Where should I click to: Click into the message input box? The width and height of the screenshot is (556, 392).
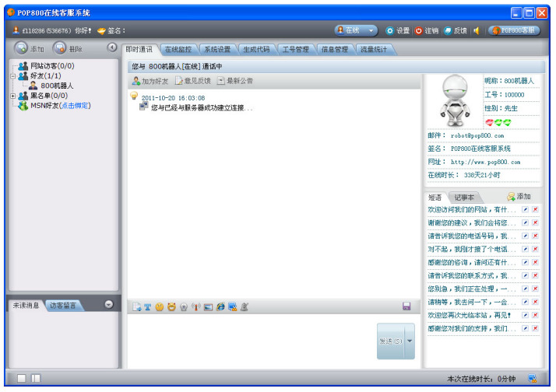click(252, 341)
